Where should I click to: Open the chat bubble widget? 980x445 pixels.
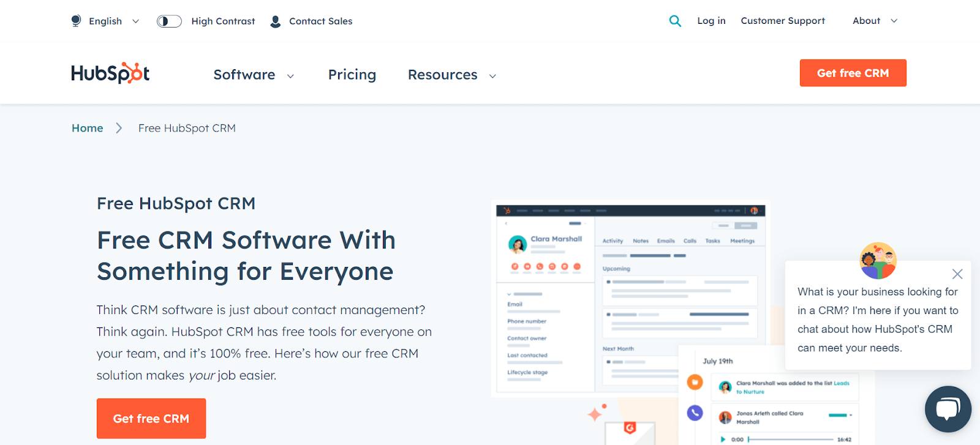click(x=948, y=408)
